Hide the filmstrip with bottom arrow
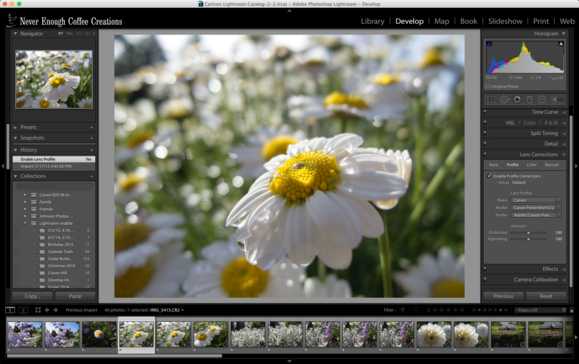This screenshot has height=364, width=579. tap(289, 361)
